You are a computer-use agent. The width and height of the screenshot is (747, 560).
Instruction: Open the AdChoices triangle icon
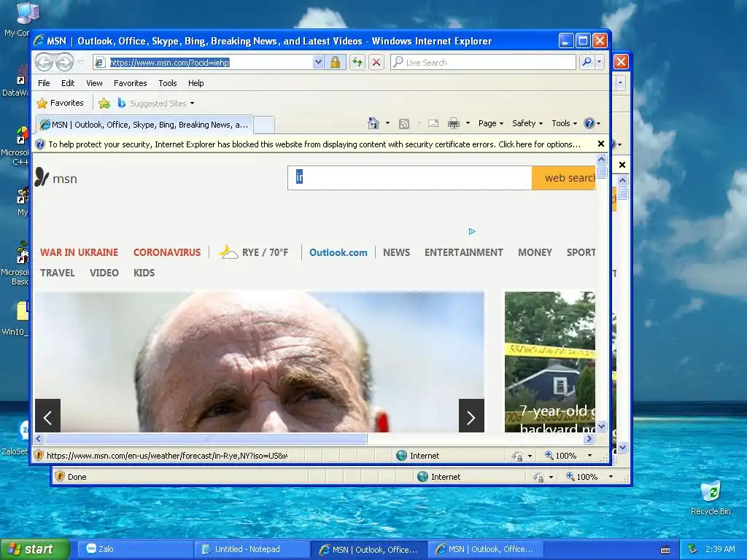pos(472,231)
